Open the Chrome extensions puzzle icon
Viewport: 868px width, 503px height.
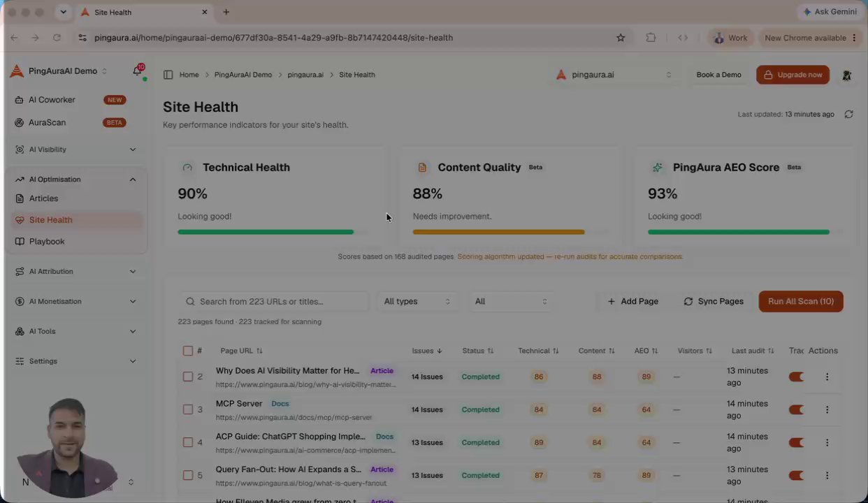click(x=651, y=38)
